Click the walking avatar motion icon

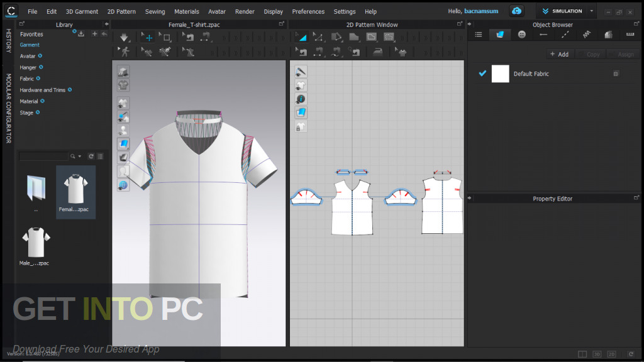(124, 52)
